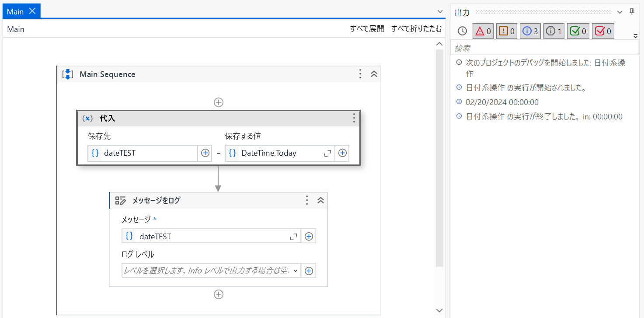Screen dimensions: 644x318
Task: Click the メッセージ field containing dateTEST
Action: click(212, 236)
